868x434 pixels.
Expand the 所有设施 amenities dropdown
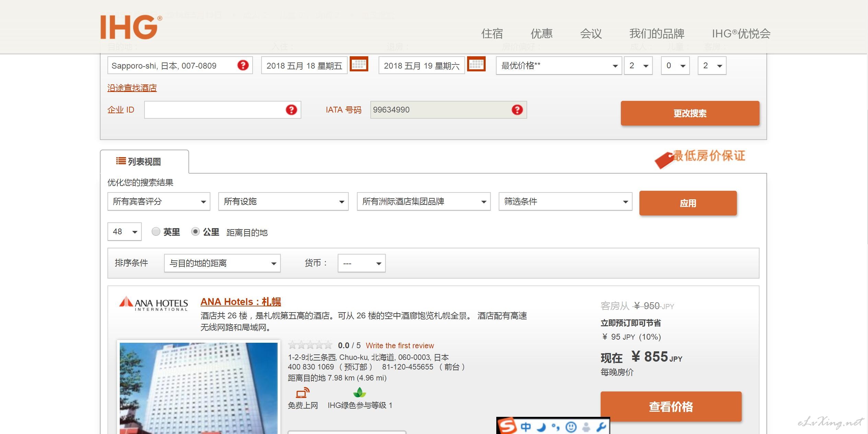click(x=283, y=201)
